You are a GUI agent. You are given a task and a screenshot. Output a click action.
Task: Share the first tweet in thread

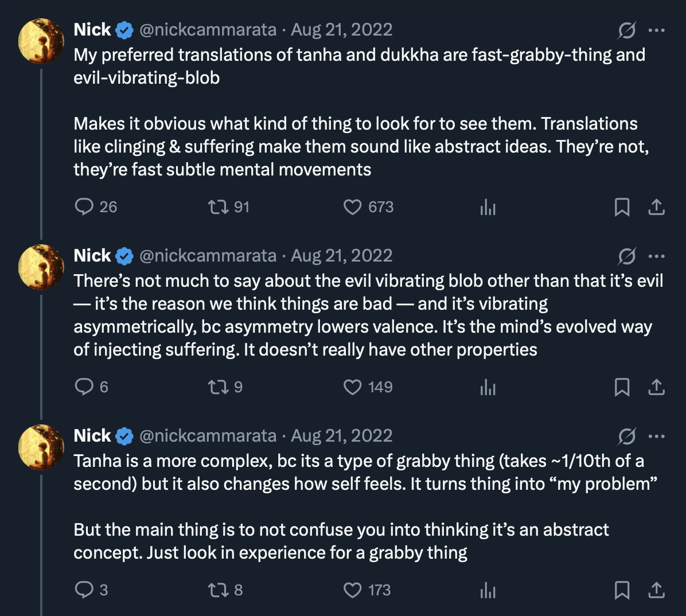pyautogui.click(x=656, y=207)
